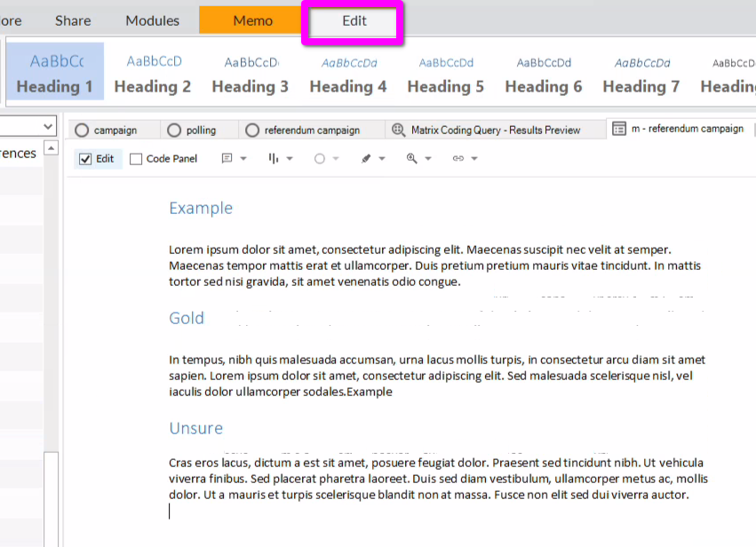This screenshot has height=547, width=756.
Task: Open the highlight dropdown arrow
Action: [382, 159]
